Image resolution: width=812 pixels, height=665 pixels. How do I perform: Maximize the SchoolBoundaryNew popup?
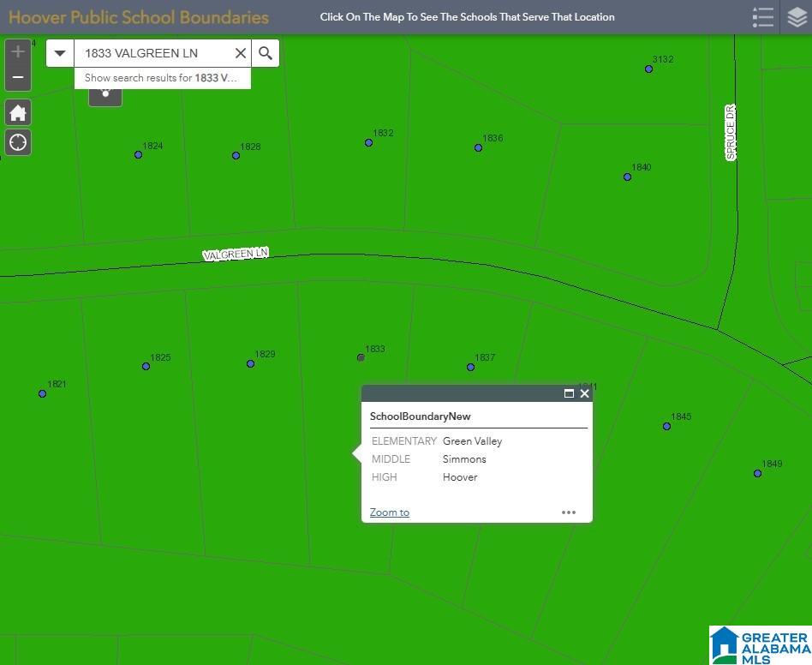coord(569,393)
